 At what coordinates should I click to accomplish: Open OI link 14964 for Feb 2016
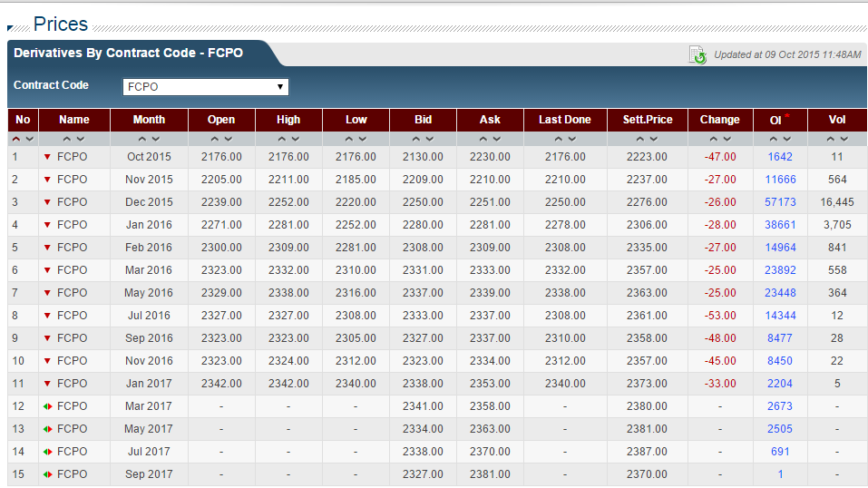[780, 248]
